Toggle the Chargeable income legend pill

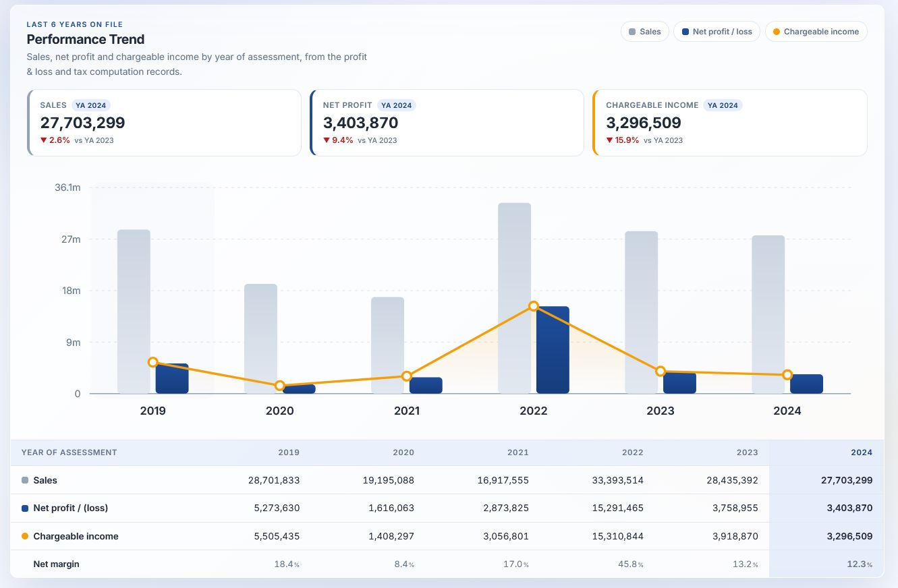(x=816, y=32)
